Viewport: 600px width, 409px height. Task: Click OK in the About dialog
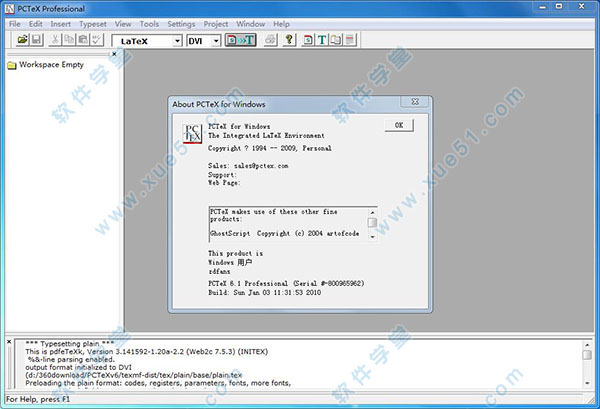[399, 125]
